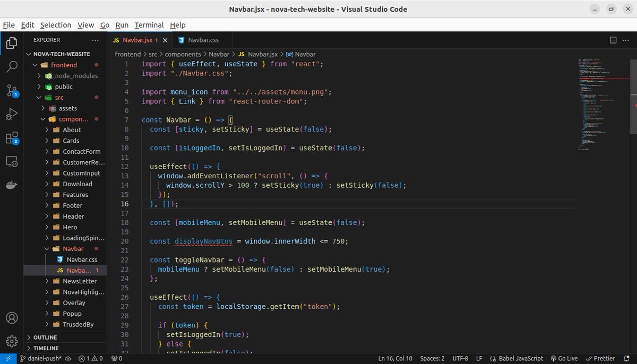Open the Terminal menu
Screen dimensions: 637x364
pyautogui.click(x=149, y=25)
